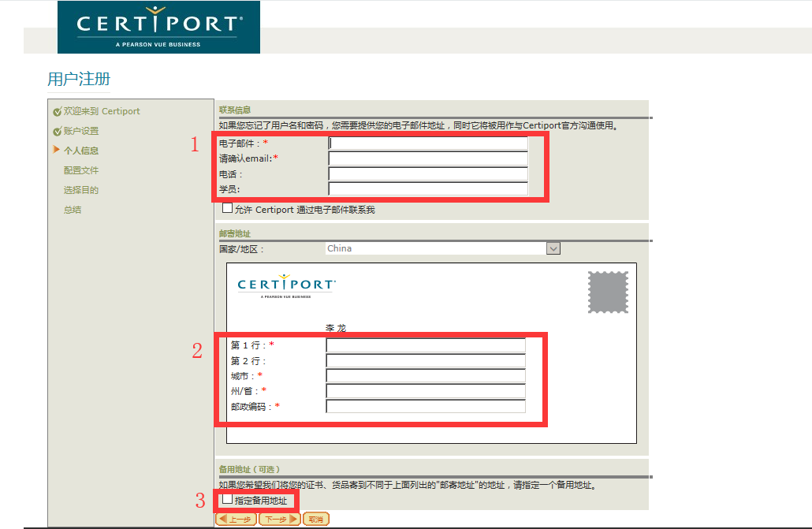This screenshot has height=529, width=812.
Task: Click the checkmark icon beside 账户设置
Action: pyautogui.click(x=57, y=132)
